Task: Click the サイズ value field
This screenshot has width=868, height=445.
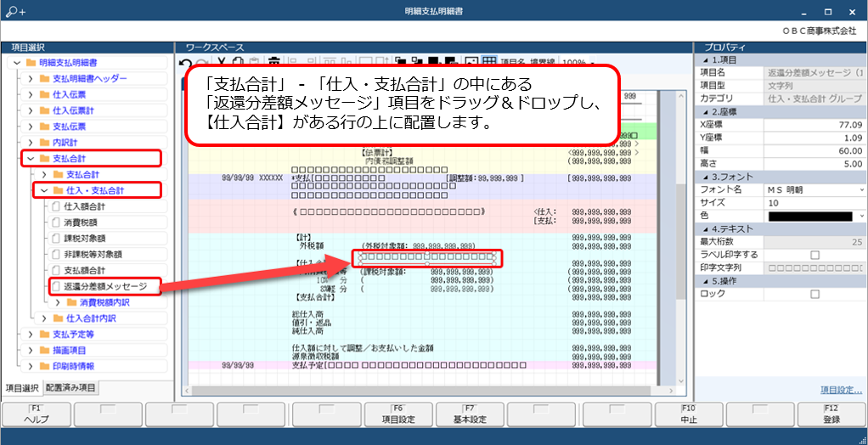Action: [x=814, y=203]
